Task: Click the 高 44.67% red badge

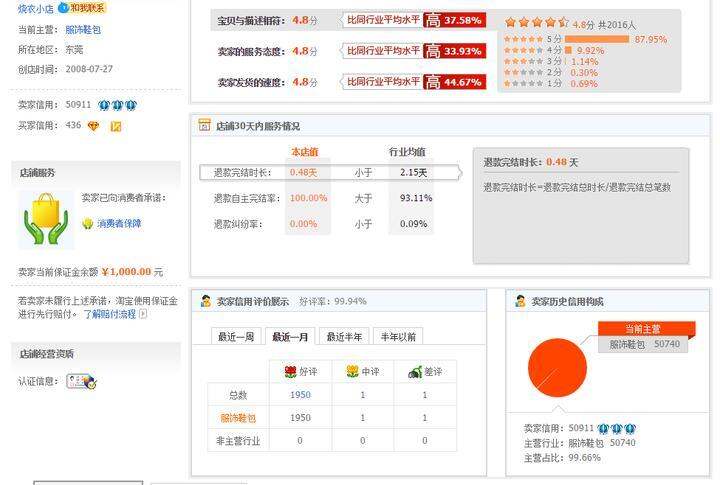Action: [454, 82]
